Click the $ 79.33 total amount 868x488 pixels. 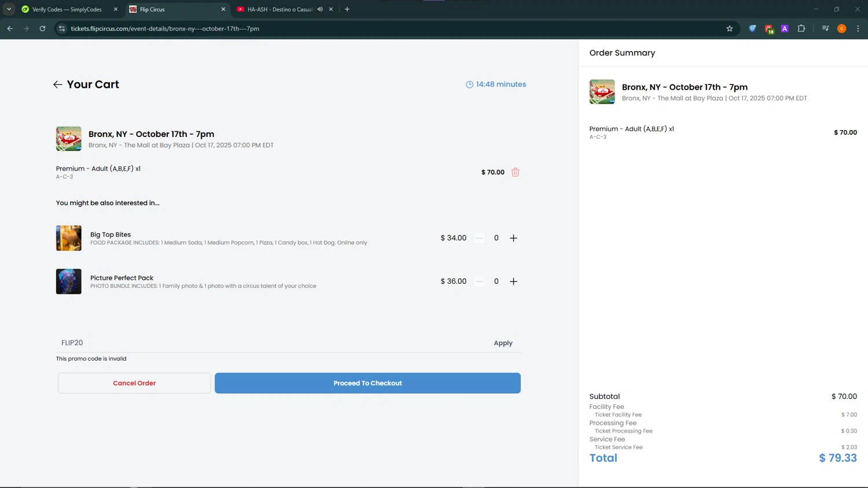[838, 458]
